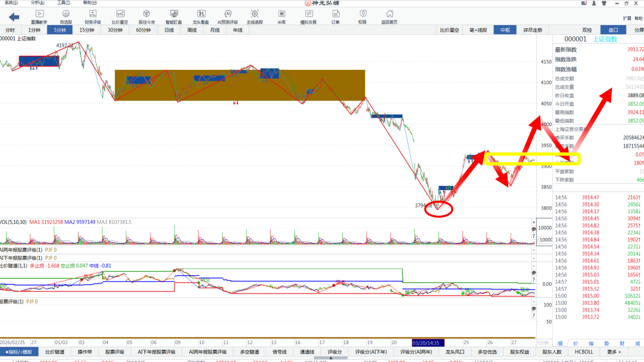
Task: Open the 智能盯盘 smart monitor icon
Action: point(174,17)
